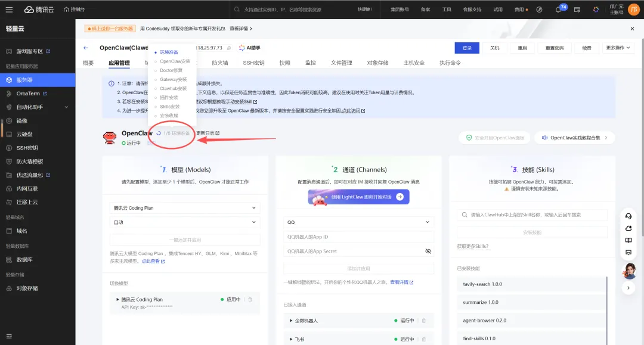Click the 域名 sidebar icon

(x=9, y=231)
